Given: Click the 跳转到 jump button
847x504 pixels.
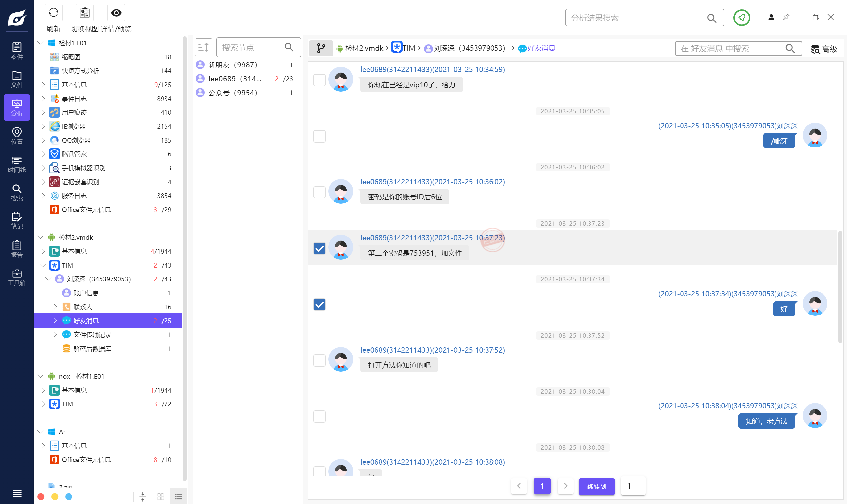Looking at the screenshot, I should (x=596, y=486).
